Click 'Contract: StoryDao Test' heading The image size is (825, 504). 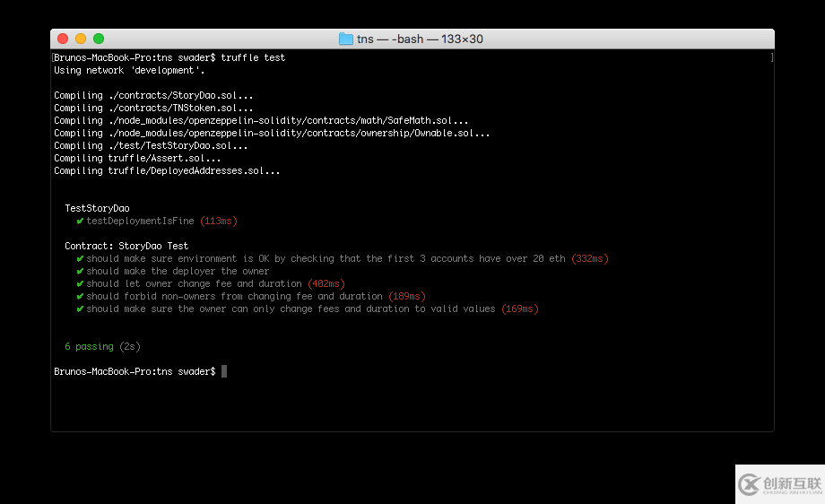coord(126,247)
